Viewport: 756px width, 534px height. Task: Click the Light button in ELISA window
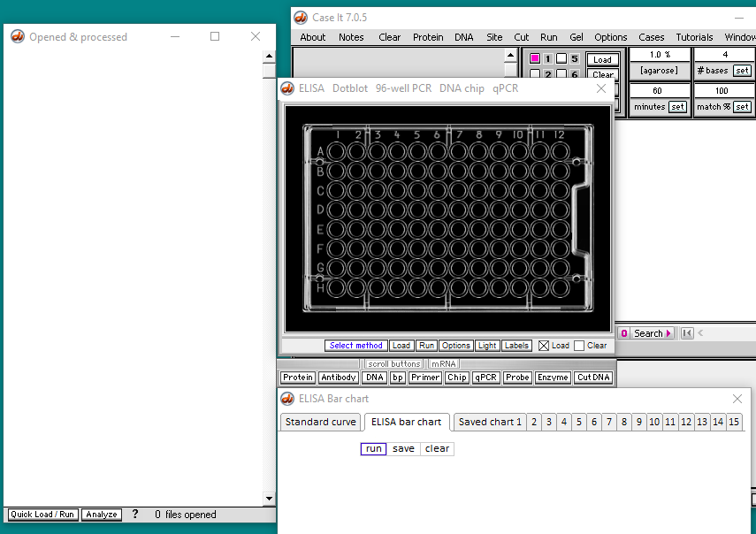[x=487, y=346]
